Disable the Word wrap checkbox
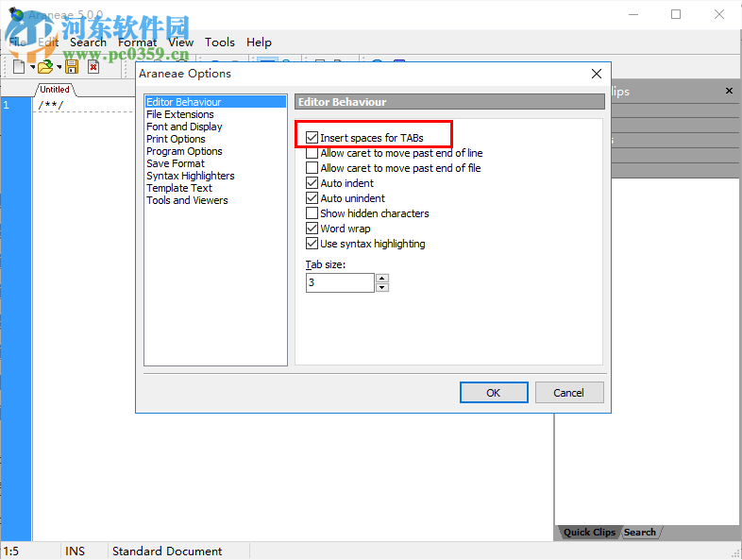 click(x=312, y=229)
